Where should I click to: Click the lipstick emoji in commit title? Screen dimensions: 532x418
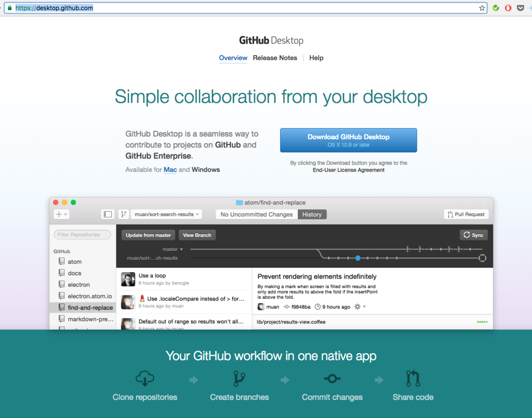pyautogui.click(x=142, y=299)
